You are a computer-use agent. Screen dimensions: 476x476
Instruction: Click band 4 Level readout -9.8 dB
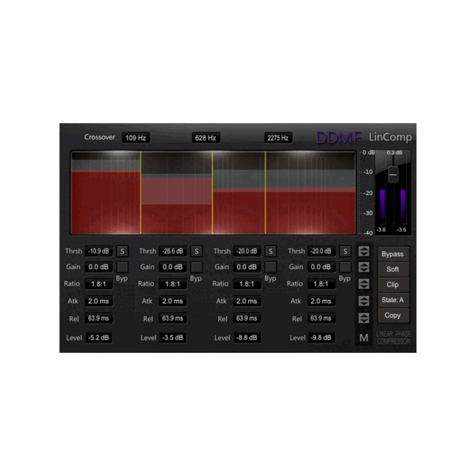[321, 338]
